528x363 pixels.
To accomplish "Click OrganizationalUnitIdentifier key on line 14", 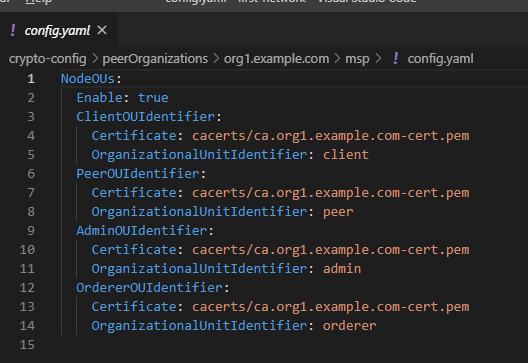I will tap(199, 326).
